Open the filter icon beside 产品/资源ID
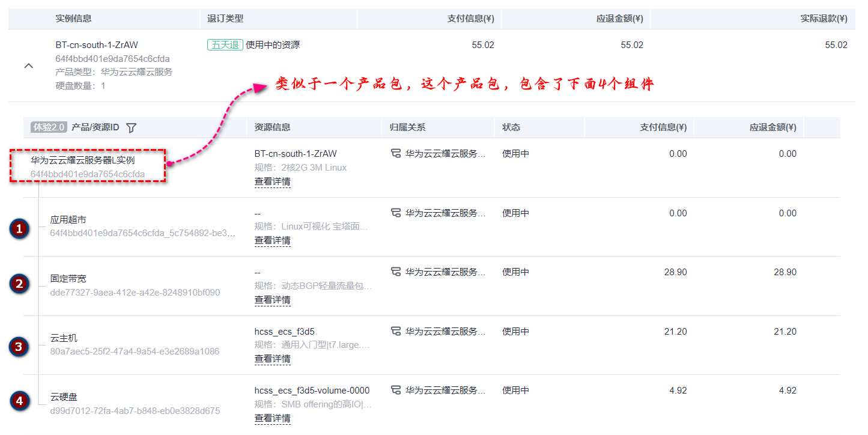868x435 pixels. coord(132,127)
